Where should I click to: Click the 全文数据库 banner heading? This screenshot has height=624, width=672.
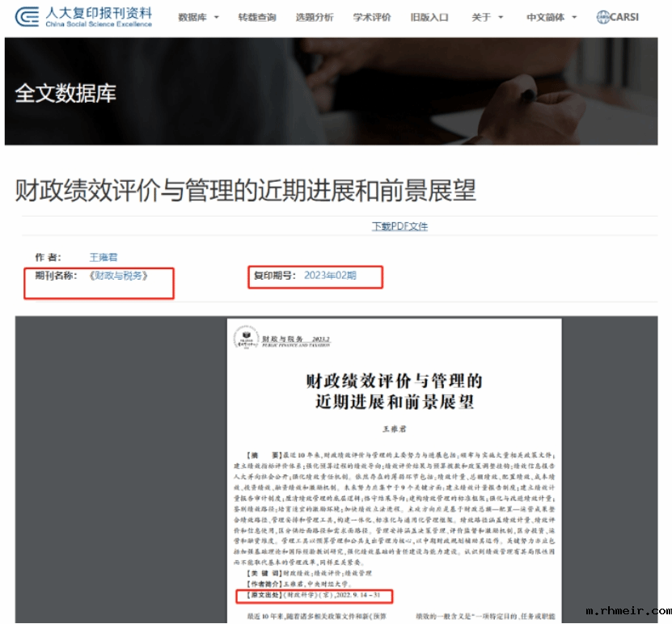click(x=66, y=93)
